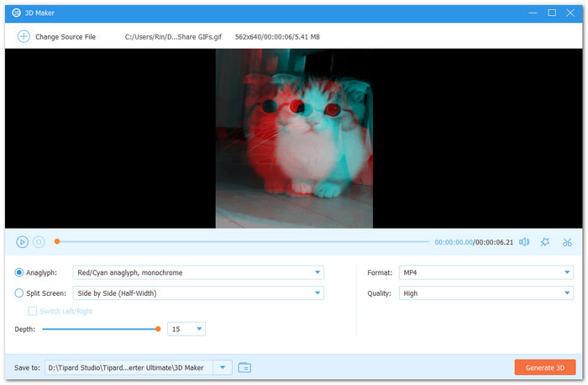Mute the volume speaker icon
The image size is (588, 385).
tap(524, 242)
